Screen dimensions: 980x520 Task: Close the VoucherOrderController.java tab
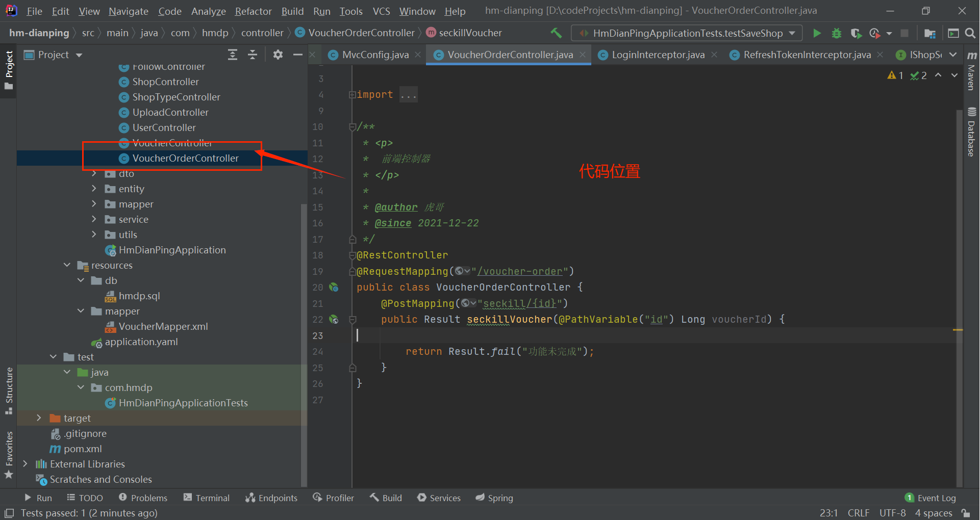tap(583, 55)
